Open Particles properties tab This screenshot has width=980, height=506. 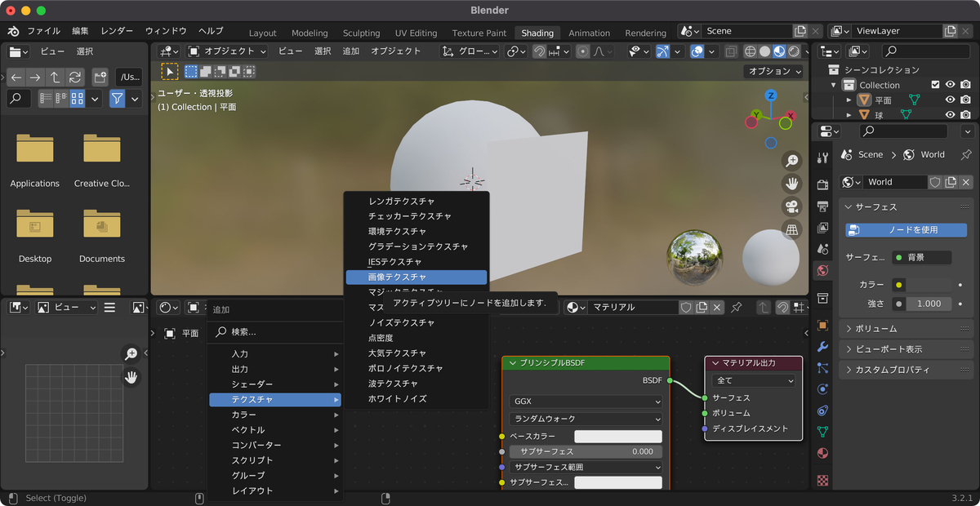tap(822, 368)
